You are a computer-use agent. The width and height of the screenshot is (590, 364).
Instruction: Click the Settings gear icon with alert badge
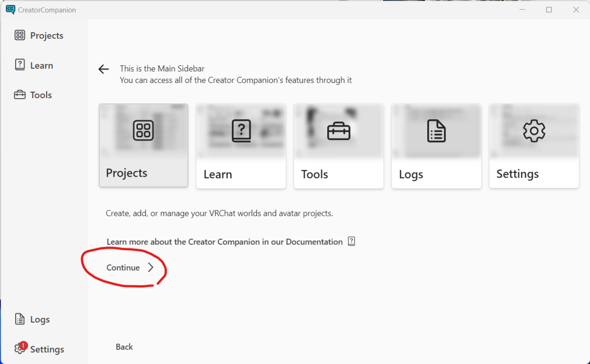[x=20, y=348]
